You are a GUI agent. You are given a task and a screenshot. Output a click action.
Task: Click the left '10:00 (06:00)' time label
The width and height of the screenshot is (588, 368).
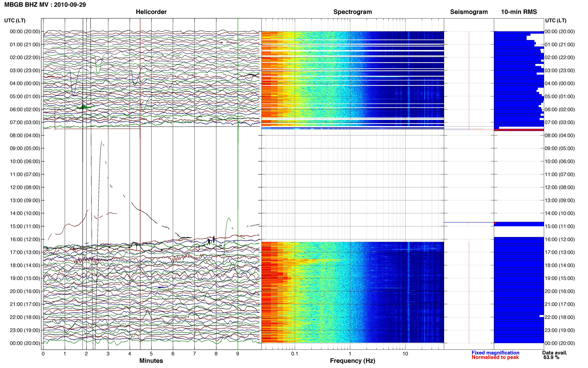tap(25, 161)
